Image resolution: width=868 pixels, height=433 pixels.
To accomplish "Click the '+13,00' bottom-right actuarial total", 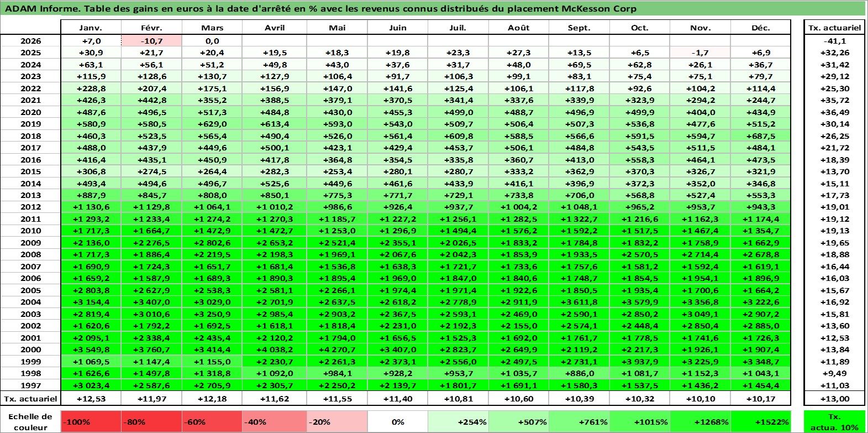I will (834, 399).
